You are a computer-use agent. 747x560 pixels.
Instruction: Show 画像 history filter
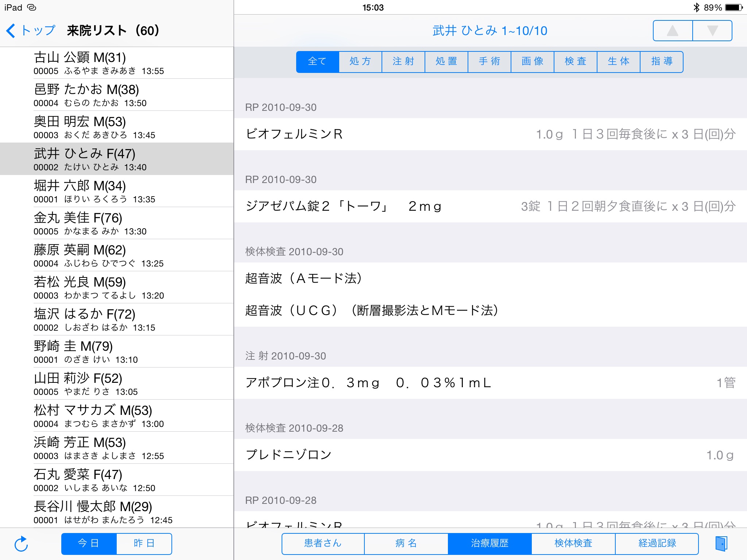pos(533,62)
